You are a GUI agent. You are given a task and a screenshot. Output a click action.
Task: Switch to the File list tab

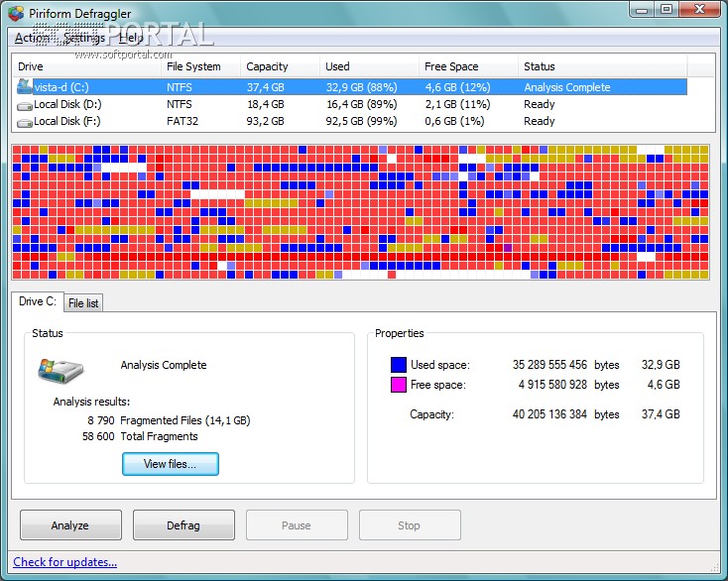pos(83,303)
